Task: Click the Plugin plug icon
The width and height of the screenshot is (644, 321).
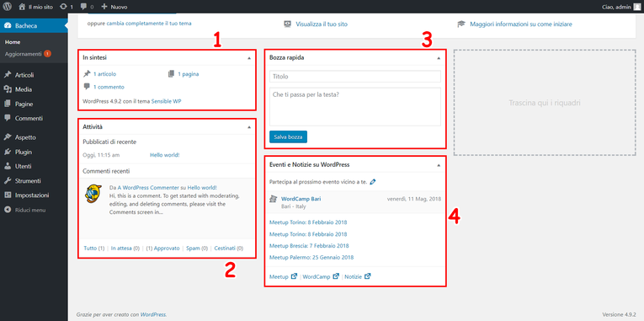Action: coord(8,152)
